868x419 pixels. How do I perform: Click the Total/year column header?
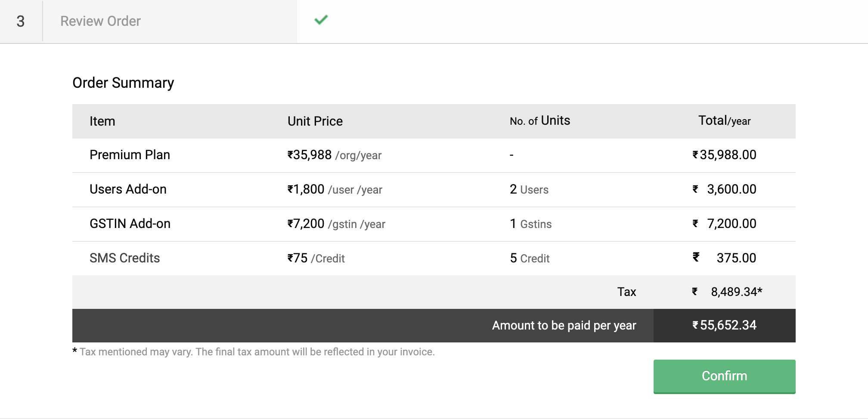[724, 121]
